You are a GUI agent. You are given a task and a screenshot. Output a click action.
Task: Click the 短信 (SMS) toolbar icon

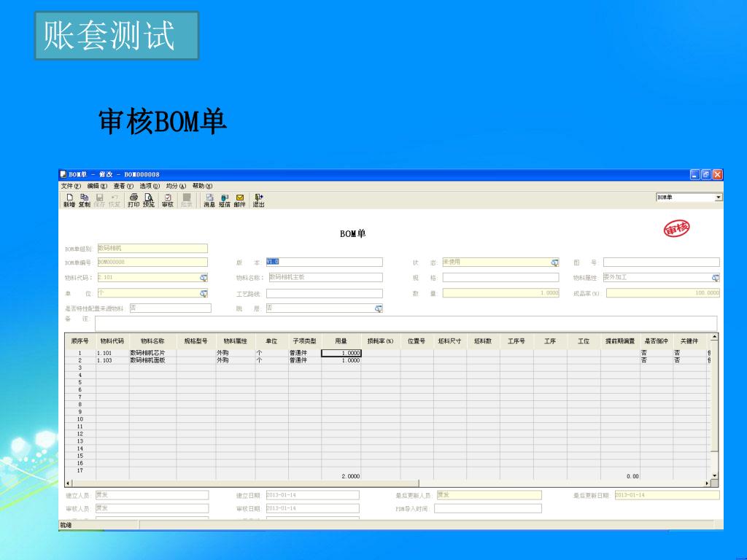[225, 200]
